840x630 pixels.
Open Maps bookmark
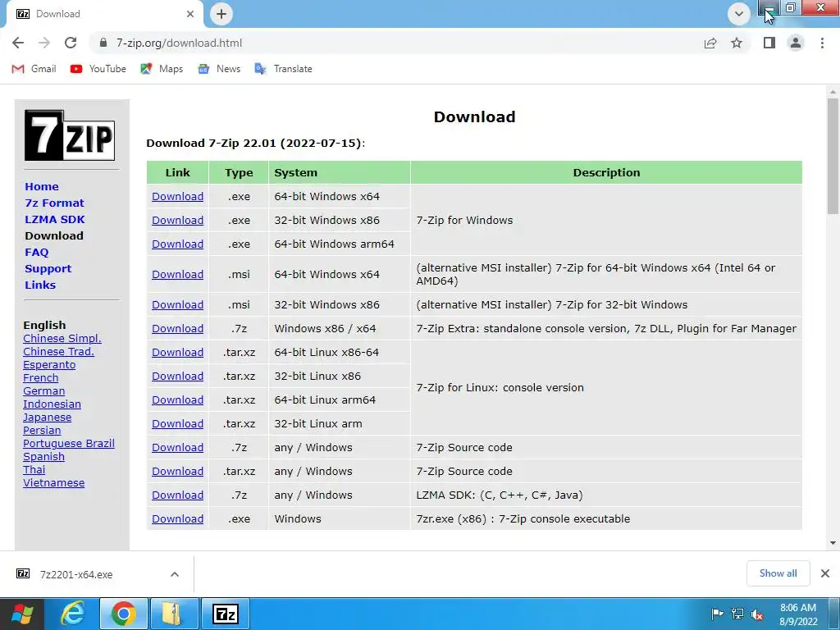pyautogui.click(x=162, y=69)
